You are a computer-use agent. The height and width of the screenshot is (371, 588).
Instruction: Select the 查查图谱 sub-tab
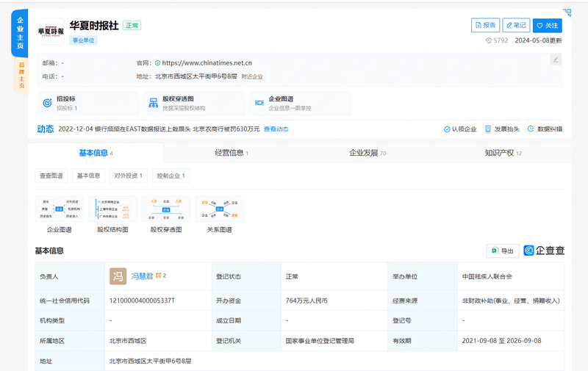pyautogui.click(x=51, y=176)
